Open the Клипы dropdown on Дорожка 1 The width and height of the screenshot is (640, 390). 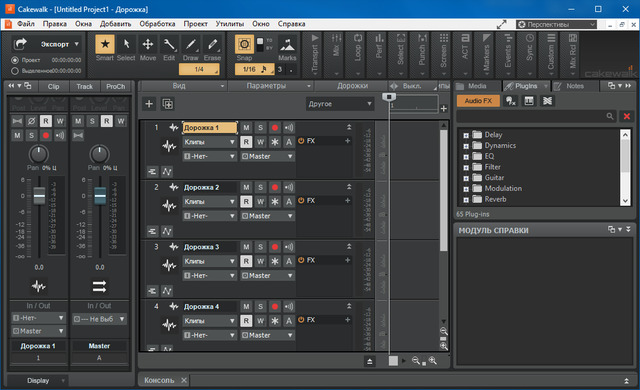210,142
